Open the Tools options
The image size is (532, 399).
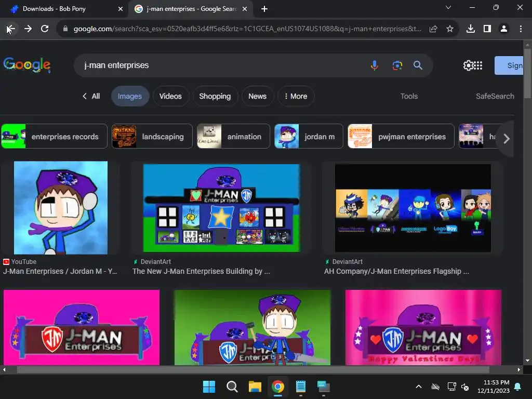(409, 96)
